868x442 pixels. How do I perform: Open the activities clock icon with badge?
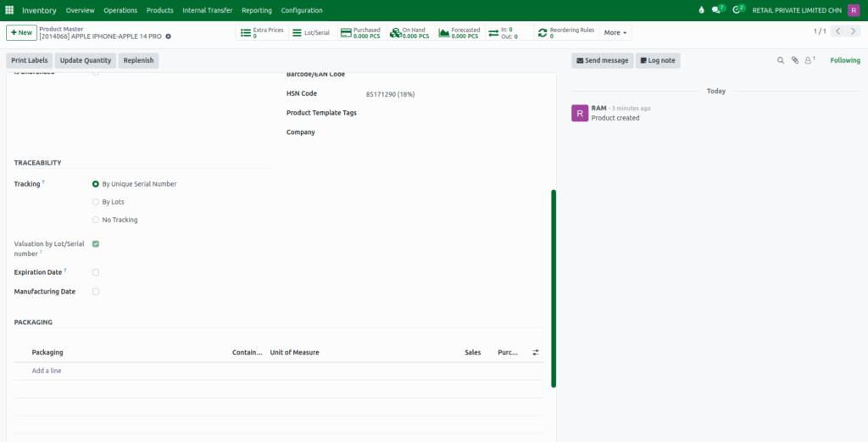(x=738, y=9)
